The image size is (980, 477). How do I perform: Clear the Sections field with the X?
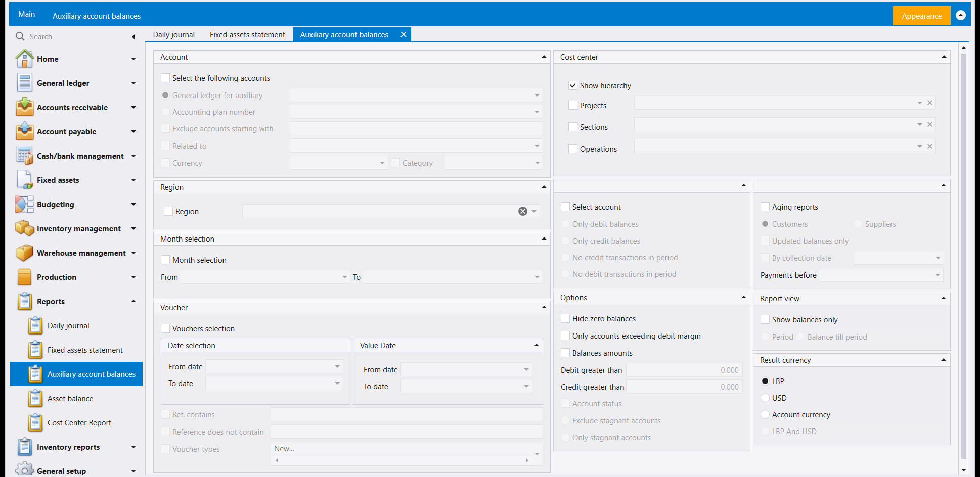pos(930,124)
